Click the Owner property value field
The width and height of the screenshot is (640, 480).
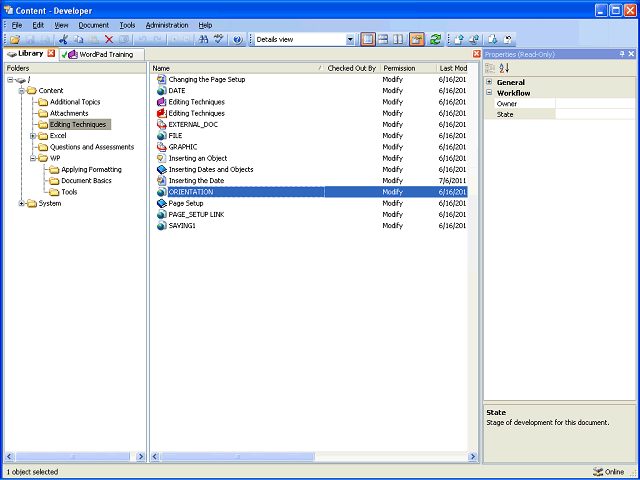coord(595,104)
